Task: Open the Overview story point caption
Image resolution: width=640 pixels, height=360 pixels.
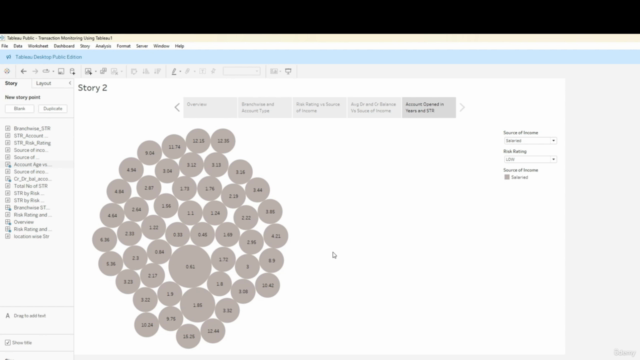Action: (x=210, y=107)
